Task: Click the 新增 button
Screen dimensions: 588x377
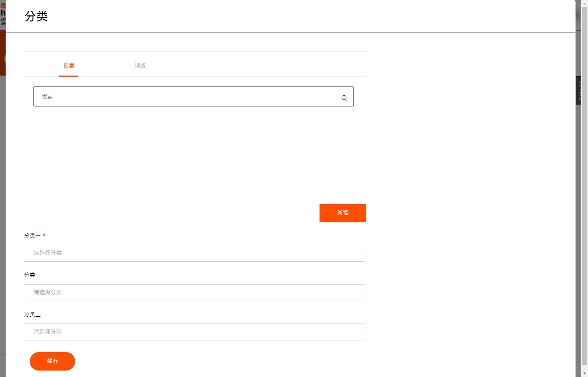Action: point(342,213)
